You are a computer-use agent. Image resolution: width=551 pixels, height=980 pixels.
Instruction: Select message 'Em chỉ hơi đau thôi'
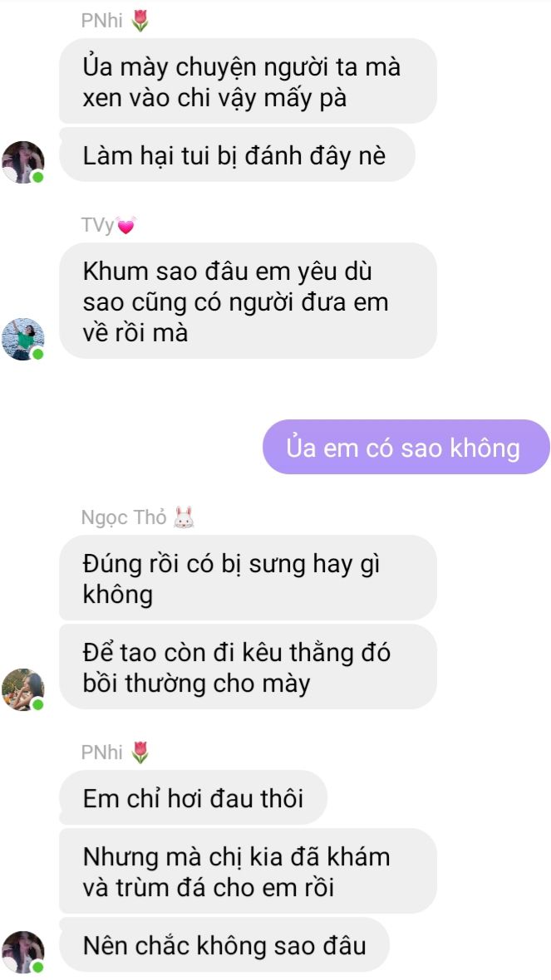pos(194,797)
